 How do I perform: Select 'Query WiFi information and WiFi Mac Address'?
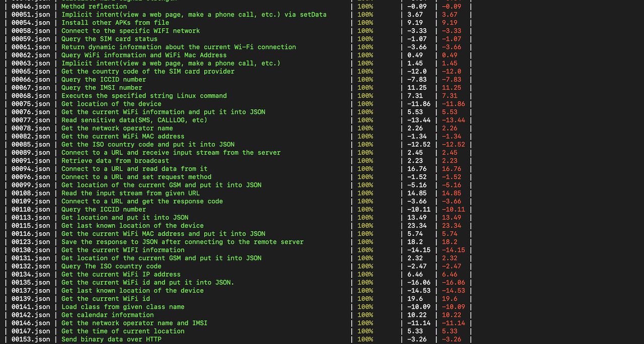pos(144,55)
